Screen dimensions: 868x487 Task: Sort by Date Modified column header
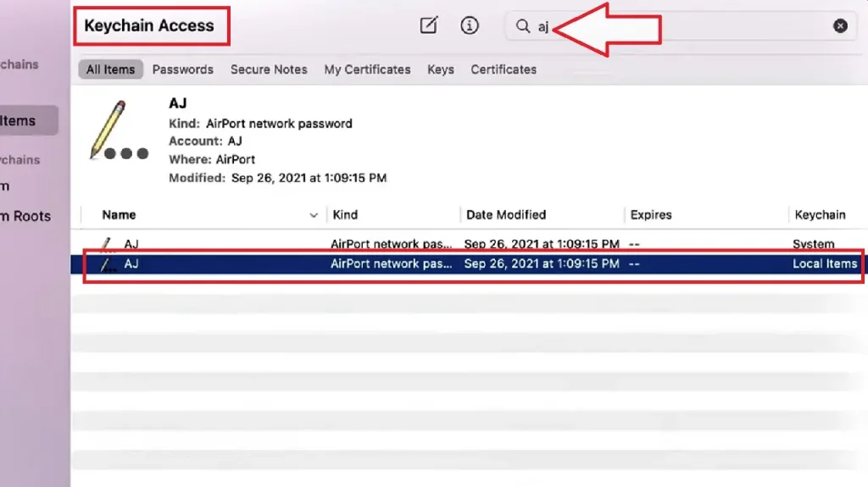pos(506,215)
